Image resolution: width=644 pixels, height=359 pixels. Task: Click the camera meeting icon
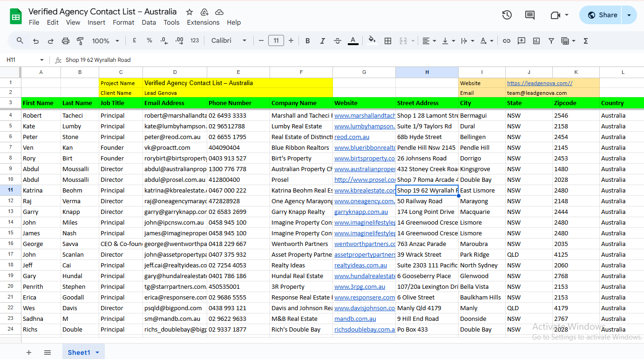(555, 15)
